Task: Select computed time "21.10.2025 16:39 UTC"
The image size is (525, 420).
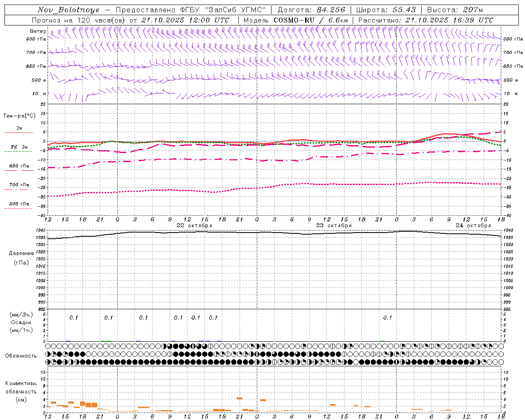Action: (450, 20)
